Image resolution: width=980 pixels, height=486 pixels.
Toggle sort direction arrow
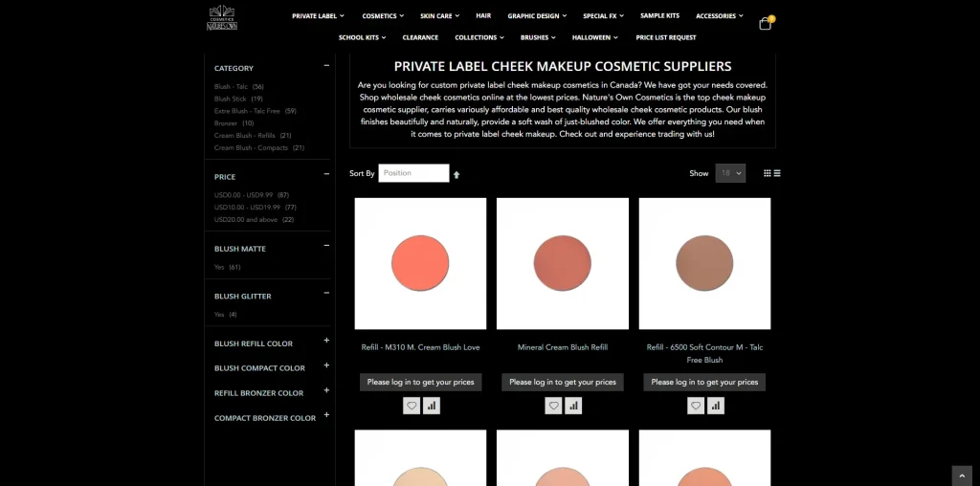(457, 175)
